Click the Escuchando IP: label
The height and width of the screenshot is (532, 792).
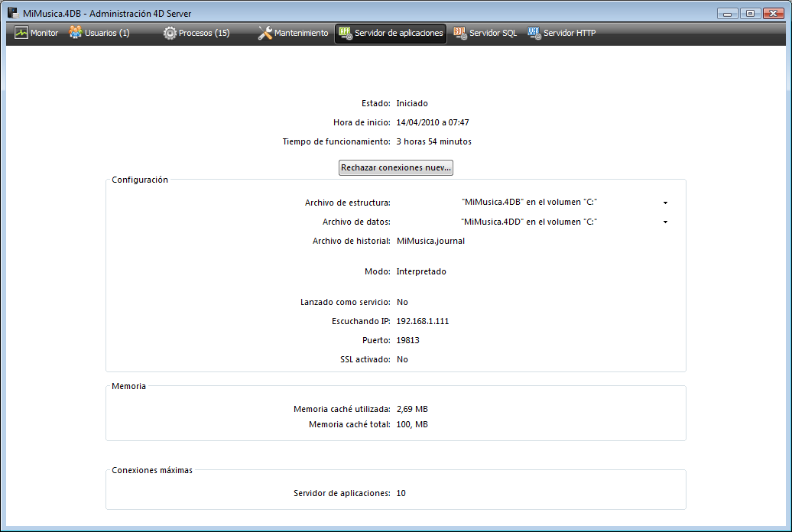click(361, 321)
